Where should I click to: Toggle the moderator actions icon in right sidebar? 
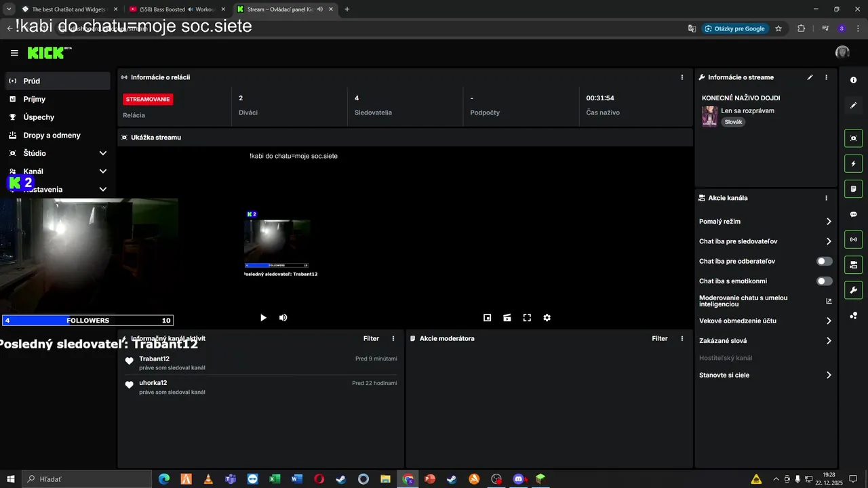[853, 264]
